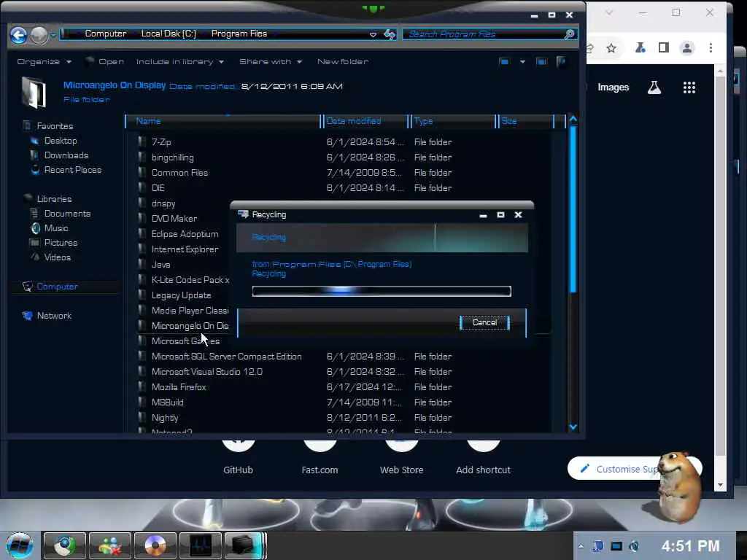Image resolution: width=747 pixels, height=560 pixels.
Task: Select Desktop under Favorites
Action: 61,141
